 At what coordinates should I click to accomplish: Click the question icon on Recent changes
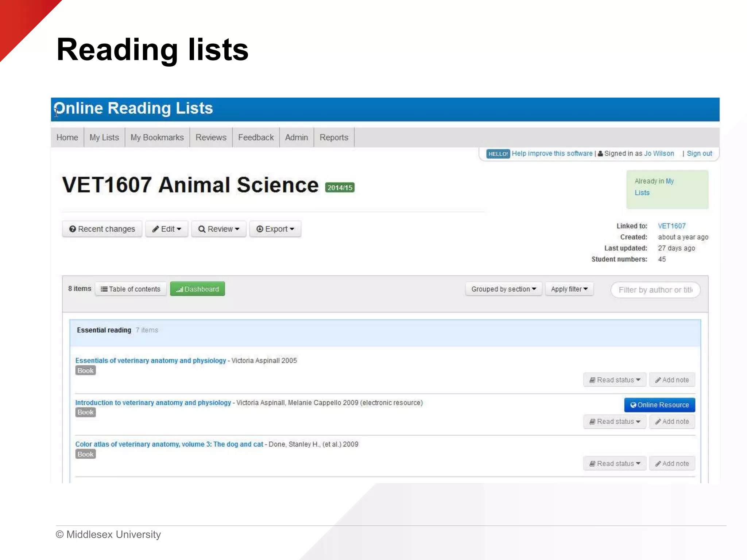pyautogui.click(x=73, y=229)
